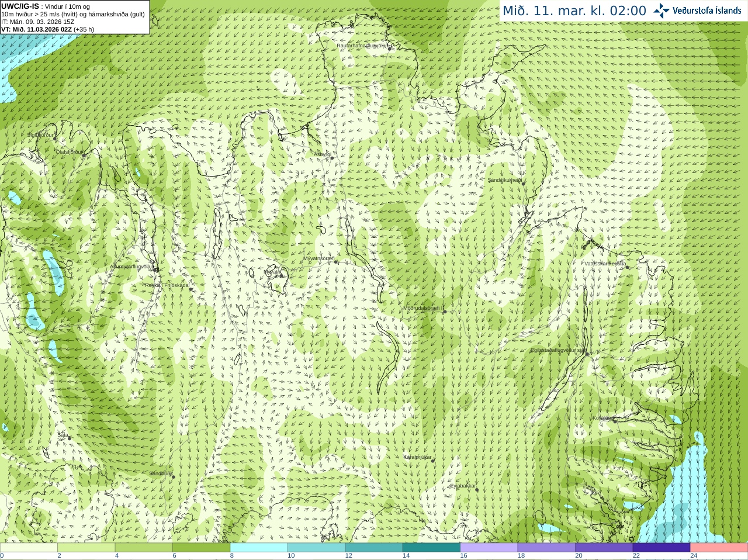Select the Vatnsskarð eystra station dot
The height and width of the screenshot is (560, 748).
point(628,267)
